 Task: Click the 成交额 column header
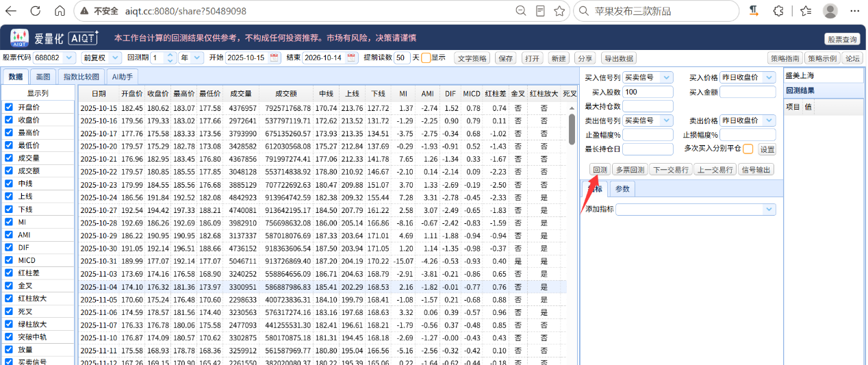(285, 93)
